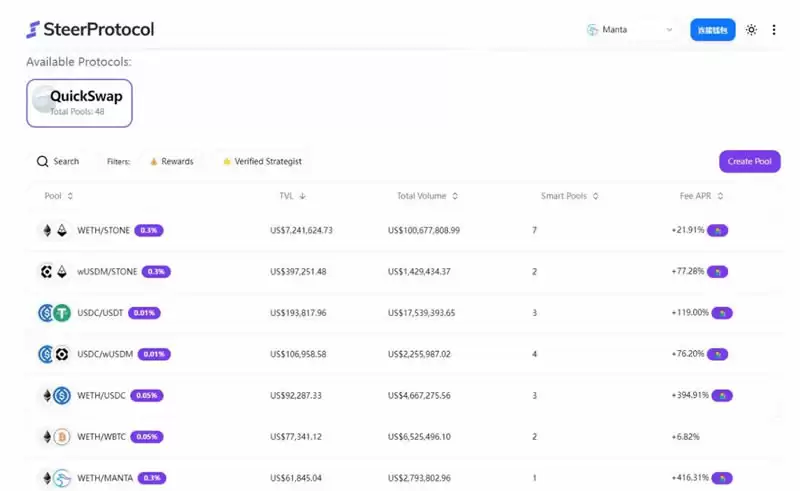Open the three-dot more options menu

pos(775,30)
